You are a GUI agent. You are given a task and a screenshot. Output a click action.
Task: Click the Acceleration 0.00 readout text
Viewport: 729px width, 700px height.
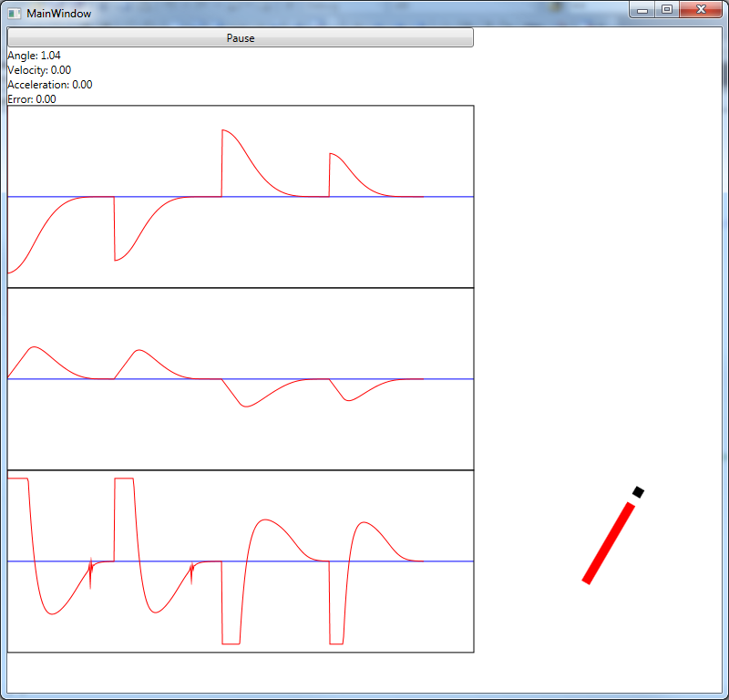(x=49, y=85)
